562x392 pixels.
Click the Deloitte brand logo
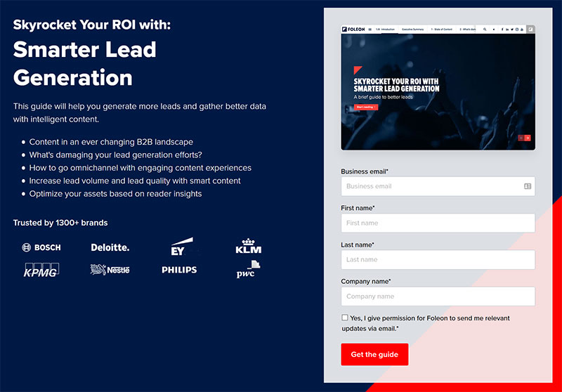click(x=110, y=247)
